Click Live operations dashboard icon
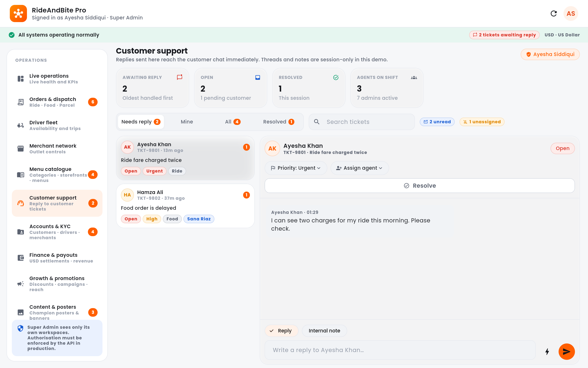Screen dimensions: 588x368 (21, 79)
